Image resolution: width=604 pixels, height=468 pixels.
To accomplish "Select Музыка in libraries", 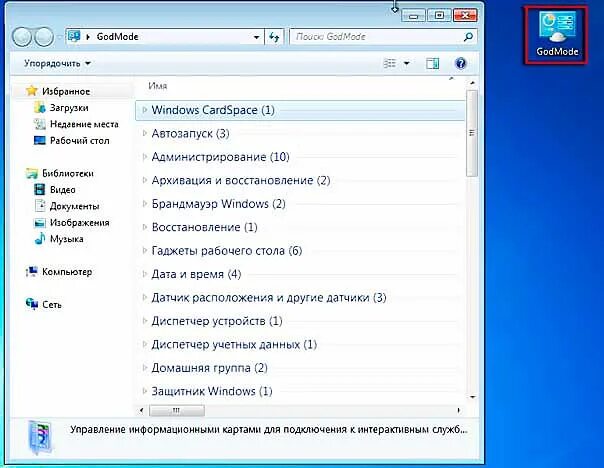I will 66,239.
